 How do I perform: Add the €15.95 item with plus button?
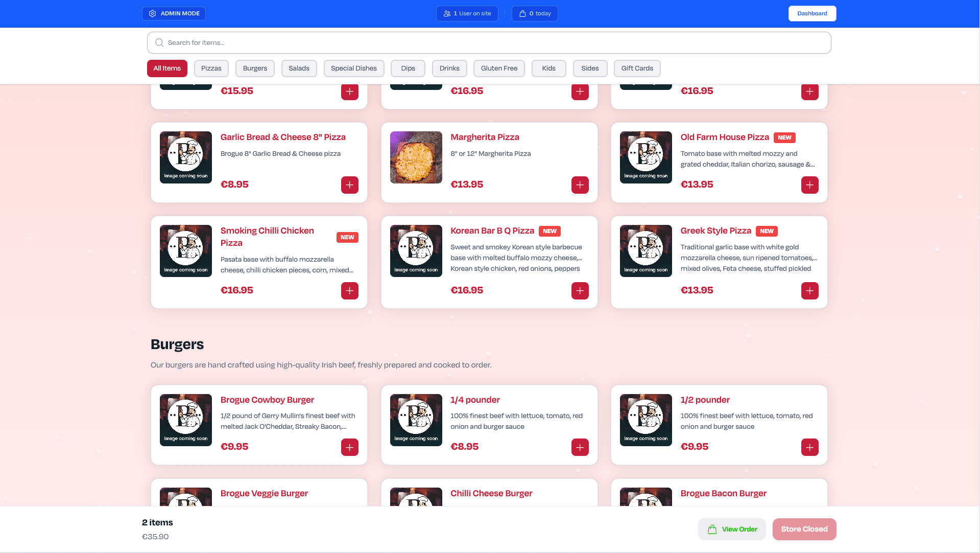[350, 92]
